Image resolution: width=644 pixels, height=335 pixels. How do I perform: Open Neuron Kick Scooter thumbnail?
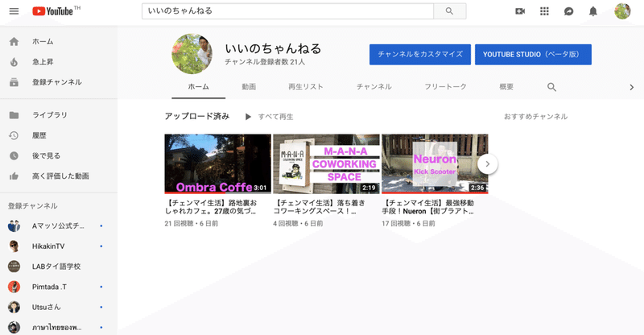[435, 163]
